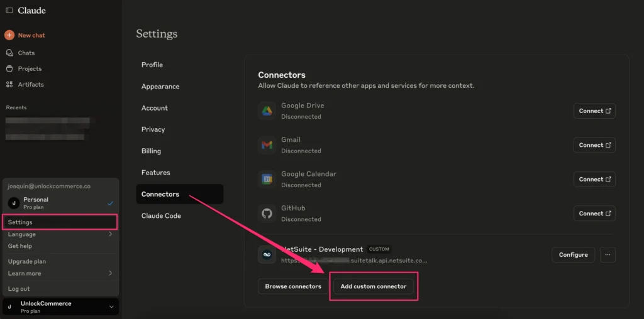
Task: Open Projects via its folder icon
Action: click(x=9, y=68)
